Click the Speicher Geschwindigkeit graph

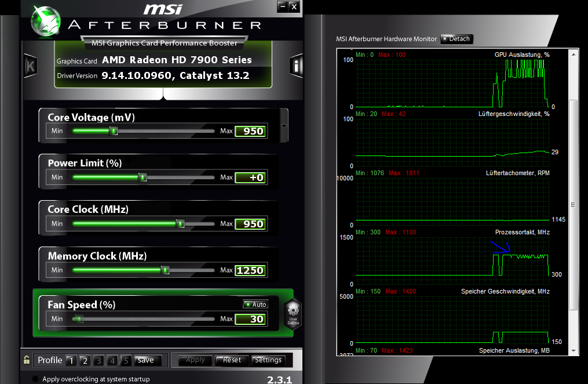click(452, 320)
